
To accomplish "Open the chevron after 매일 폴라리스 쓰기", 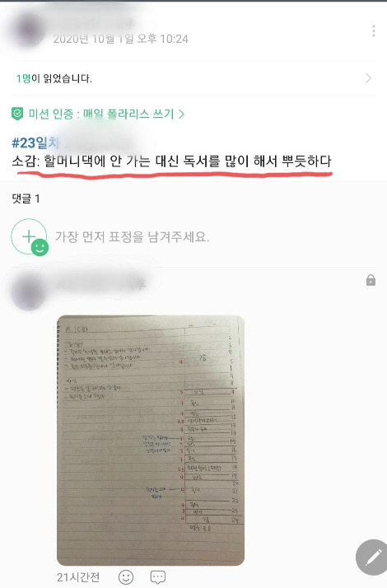I will point(181,114).
